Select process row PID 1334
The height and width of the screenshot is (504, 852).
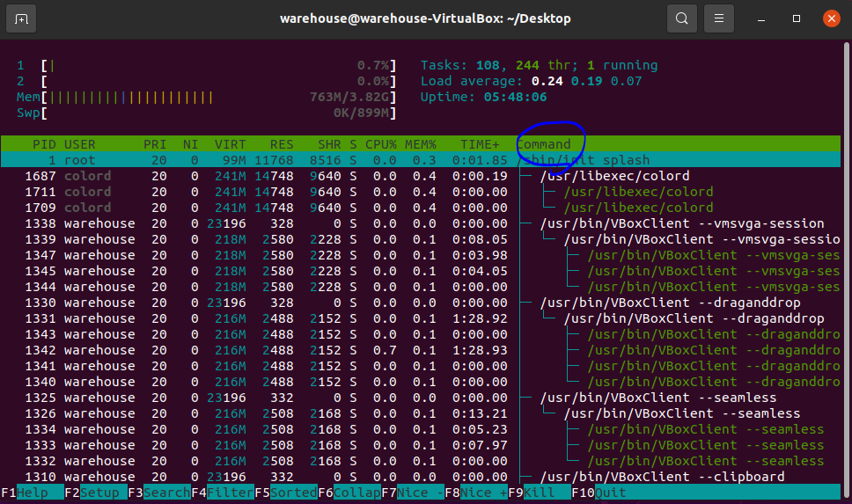click(421, 429)
